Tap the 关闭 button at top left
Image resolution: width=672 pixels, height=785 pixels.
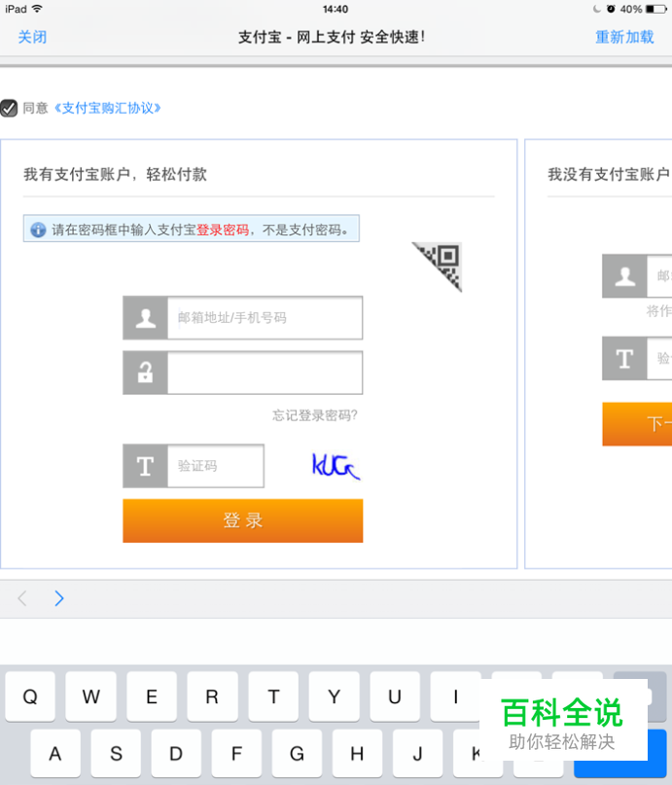[32, 37]
